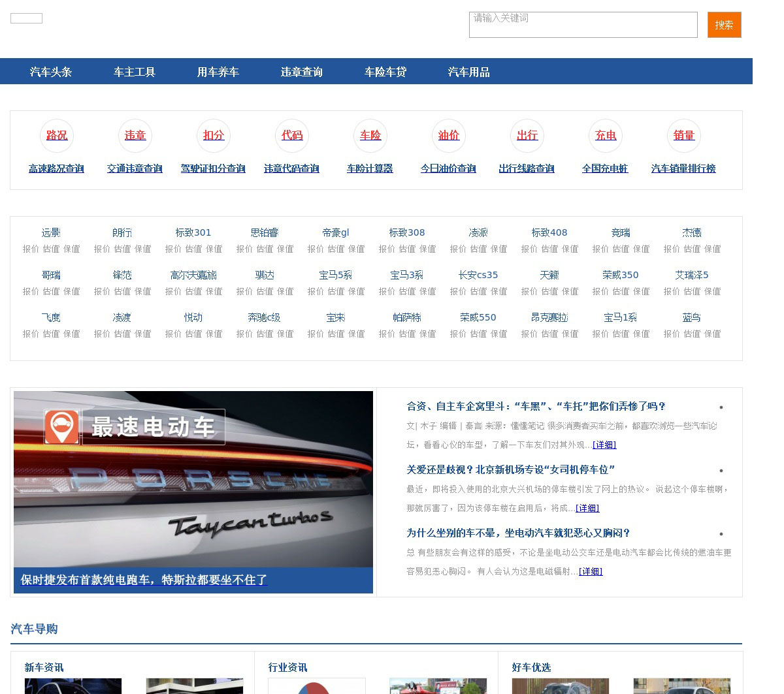
Task: Focus the keyword search input field
Action: 583,25
